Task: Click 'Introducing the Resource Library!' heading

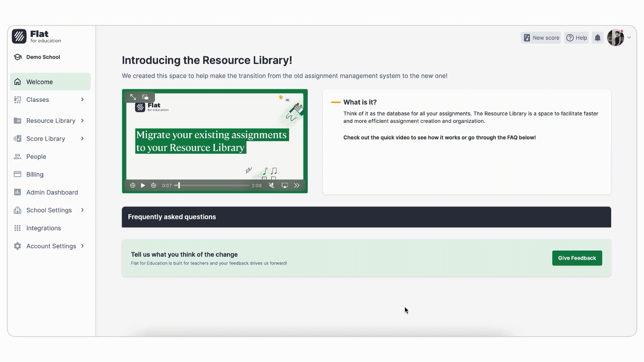Action: pos(207,60)
